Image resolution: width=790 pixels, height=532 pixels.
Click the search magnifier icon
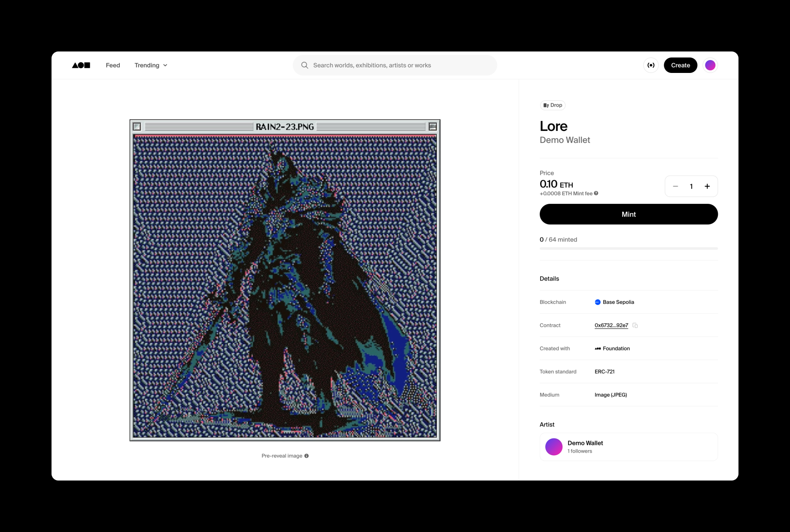coord(305,65)
